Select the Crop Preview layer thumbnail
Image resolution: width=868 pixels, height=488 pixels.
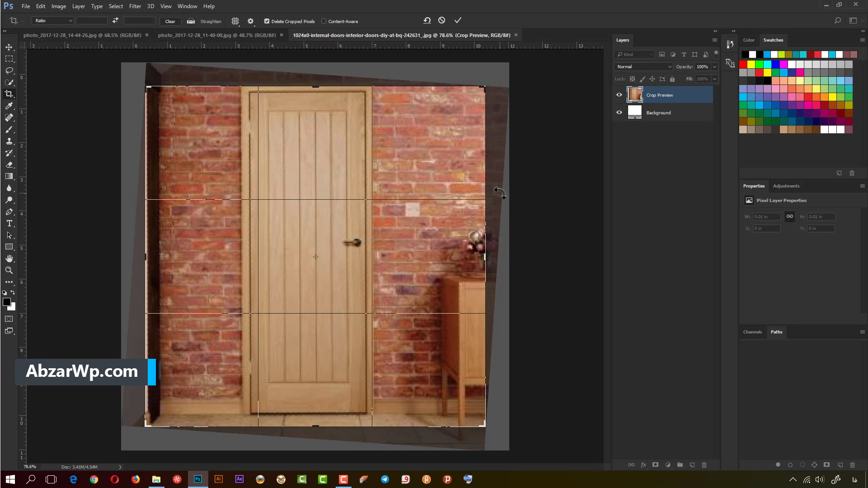634,95
